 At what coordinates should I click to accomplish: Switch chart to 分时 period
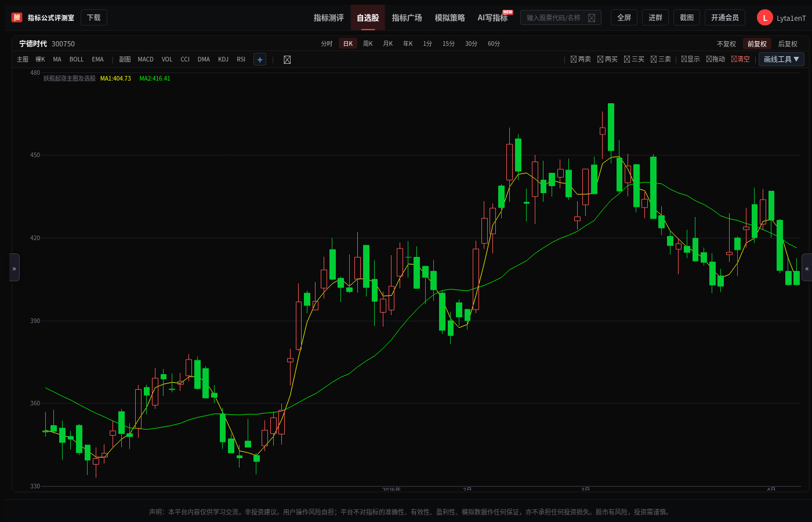coord(327,44)
